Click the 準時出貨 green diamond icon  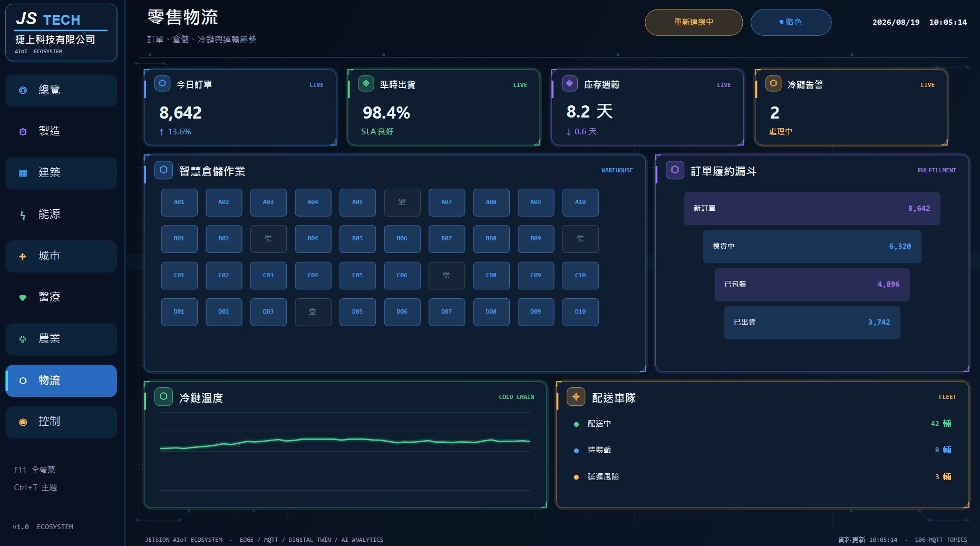click(x=366, y=83)
